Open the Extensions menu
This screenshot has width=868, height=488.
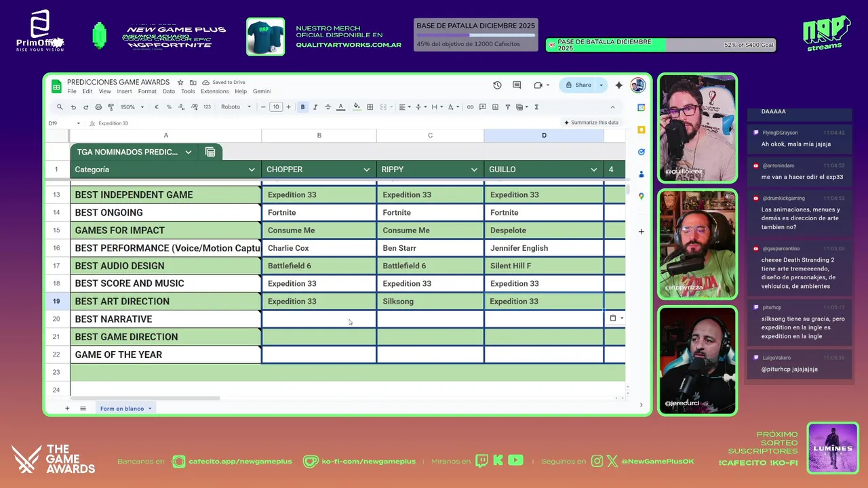pyautogui.click(x=215, y=91)
